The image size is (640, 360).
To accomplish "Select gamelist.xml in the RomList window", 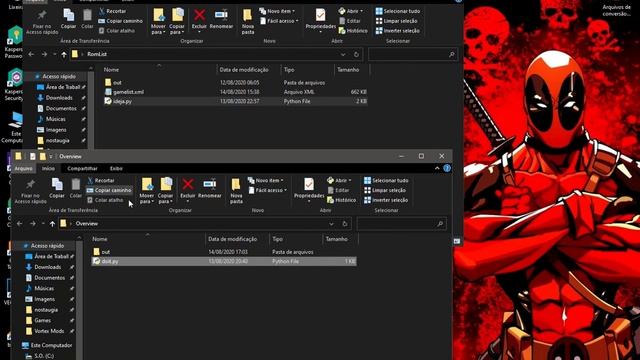I will pyautogui.click(x=236, y=92).
